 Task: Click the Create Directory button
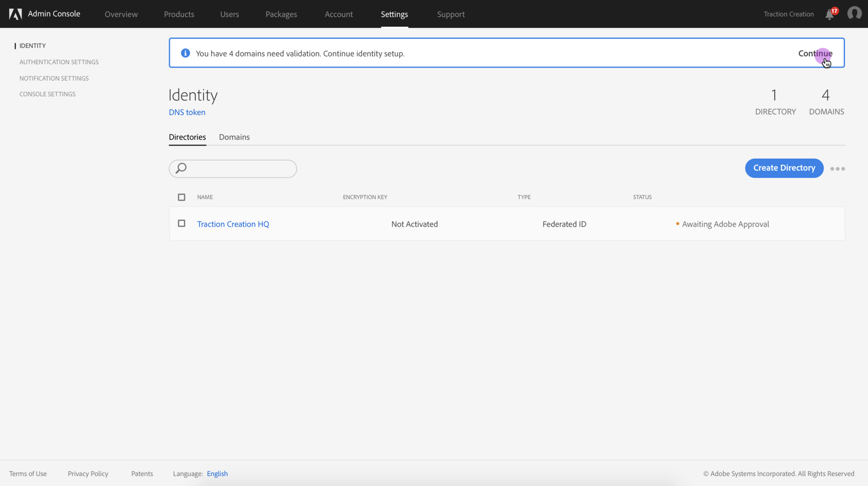coord(784,168)
